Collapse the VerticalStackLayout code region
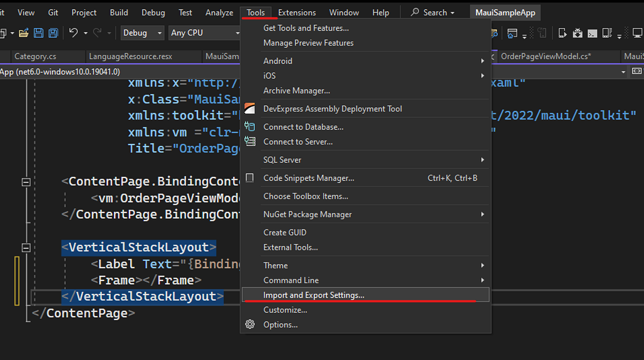644x360 pixels. pos(26,247)
